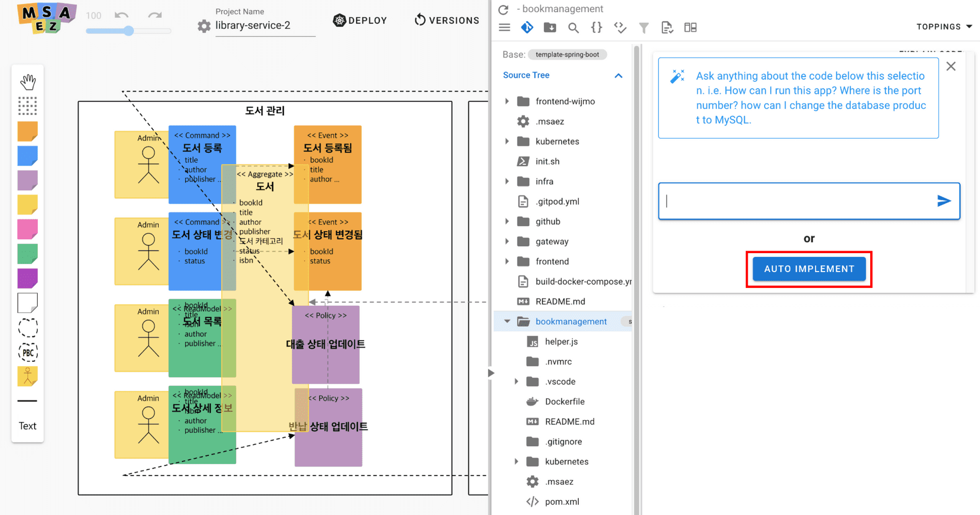Click the send arrow in the chat box
This screenshot has height=515, width=980.
(x=944, y=201)
